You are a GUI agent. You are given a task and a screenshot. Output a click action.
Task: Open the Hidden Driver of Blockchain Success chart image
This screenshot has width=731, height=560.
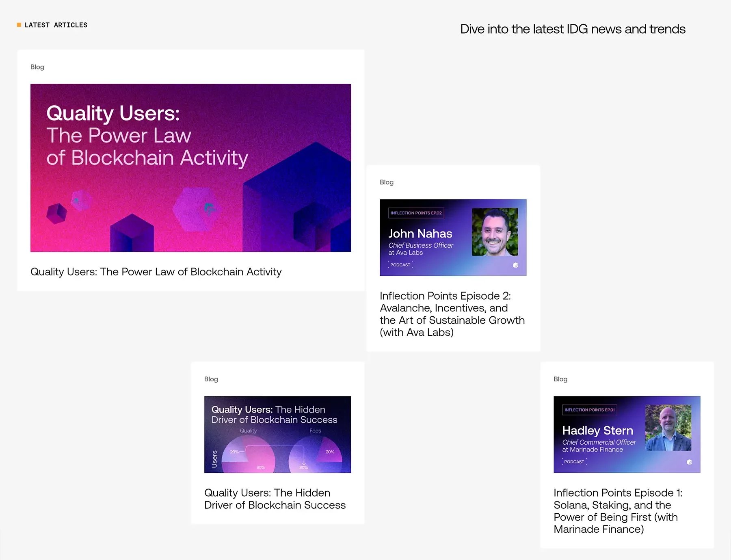point(277,435)
